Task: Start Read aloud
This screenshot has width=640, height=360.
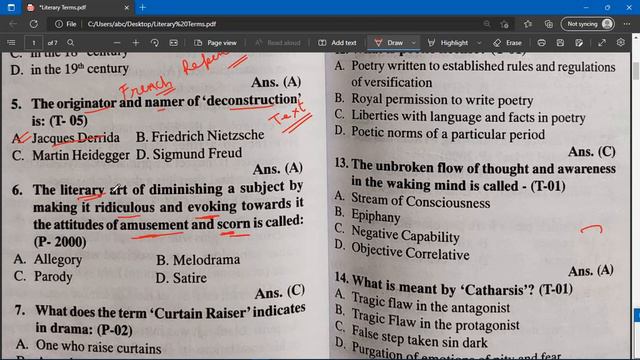Action: (x=278, y=42)
